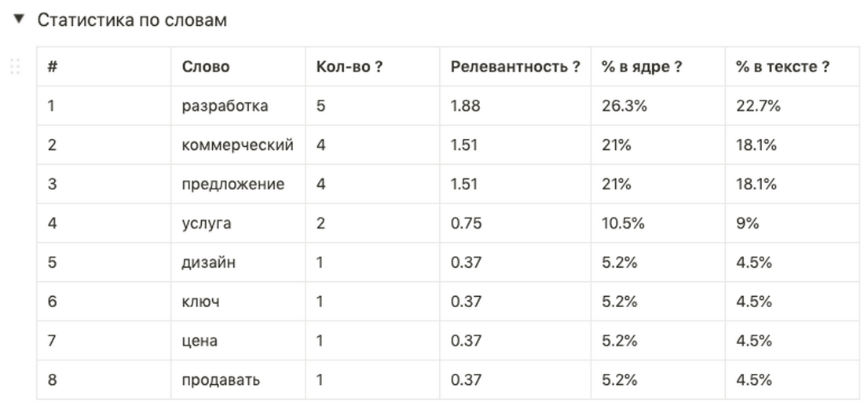868x410 pixels.
Task: Click the предложение word cell
Action: (238, 184)
